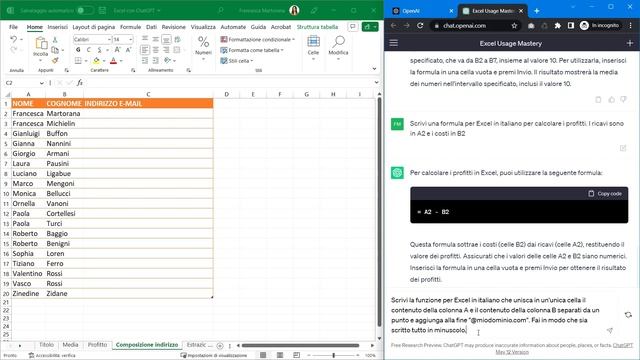Click the Comments icon in the ribbon

(352, 27)
